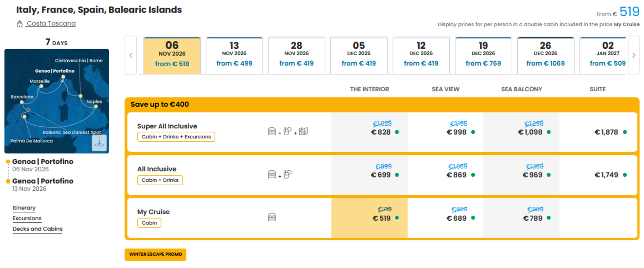Viewport: 644px width, 268px height.
Task: Click the Sea Balcony column header
Action: 521,89
